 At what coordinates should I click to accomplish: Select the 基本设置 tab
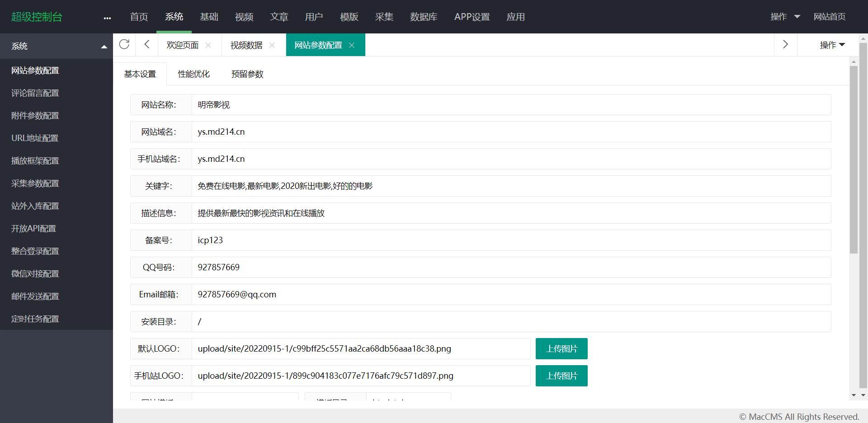click(x=140, y=74)
